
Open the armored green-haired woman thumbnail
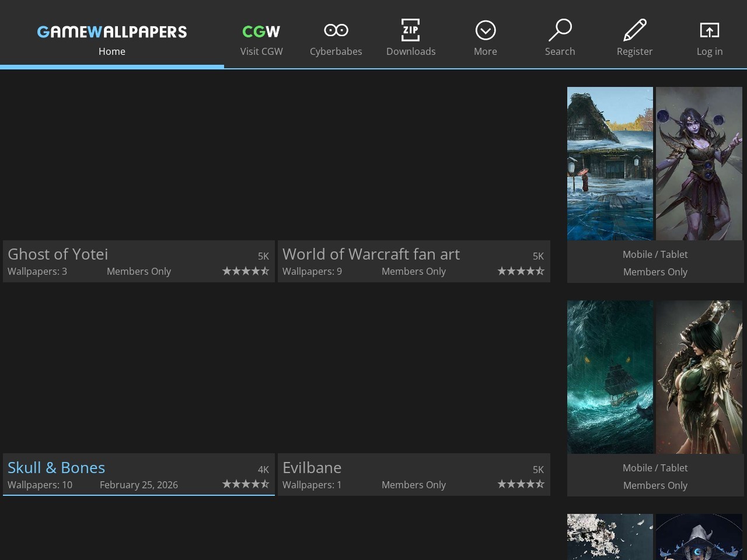point(699,377)
